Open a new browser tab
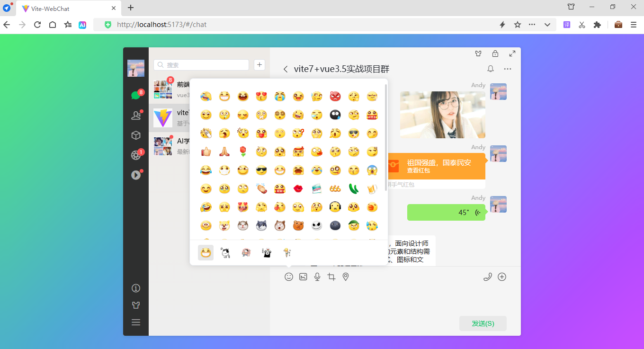Viewport: 644px width, 349px height. pyautogui.click(x=131, y=8)
